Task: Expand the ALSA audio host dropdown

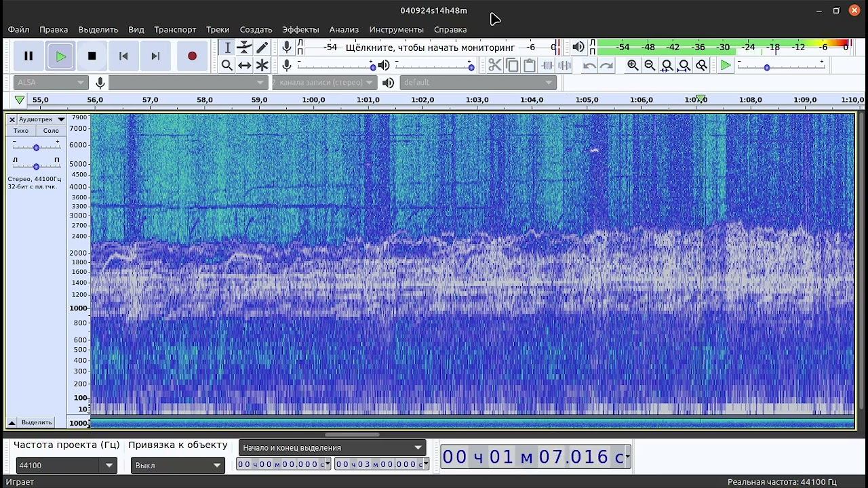Action: (51, 83)
